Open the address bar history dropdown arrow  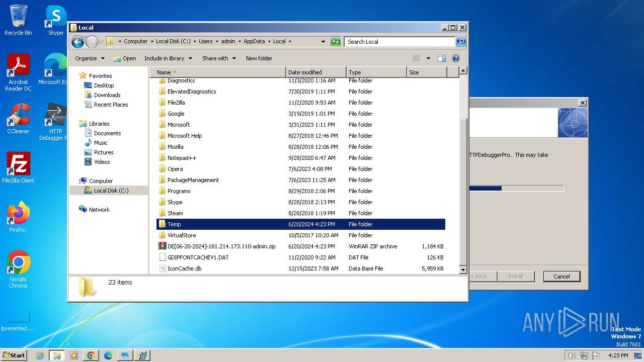(323, 42)
